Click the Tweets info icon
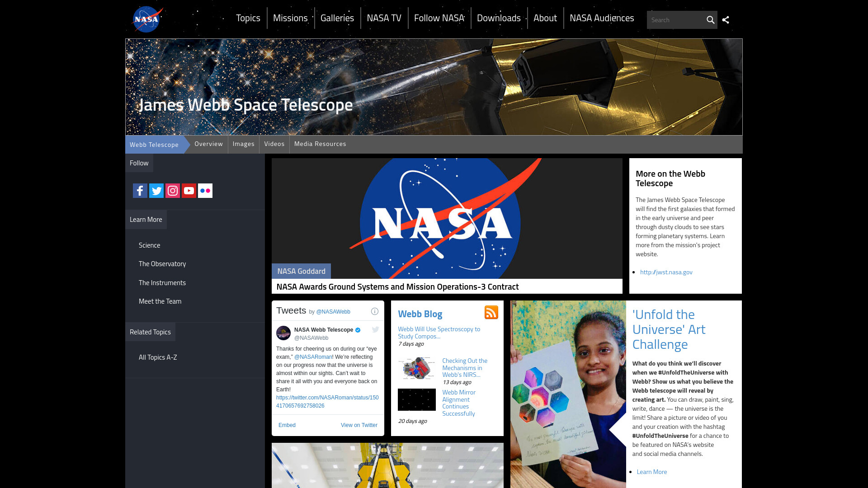 tap(375, 311)
